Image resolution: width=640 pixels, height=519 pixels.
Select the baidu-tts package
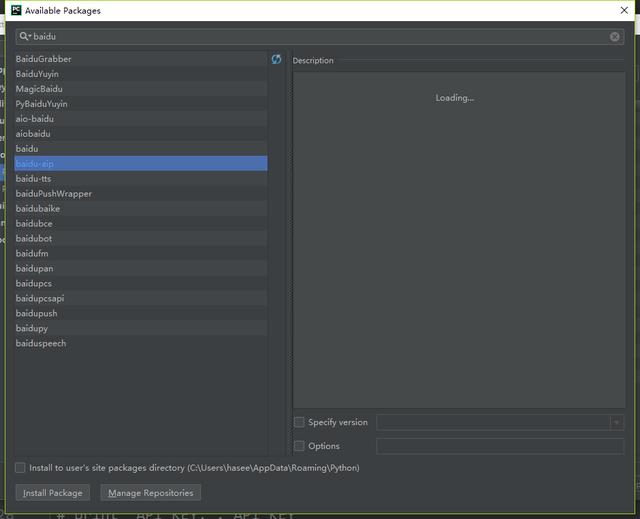(141, 179)
